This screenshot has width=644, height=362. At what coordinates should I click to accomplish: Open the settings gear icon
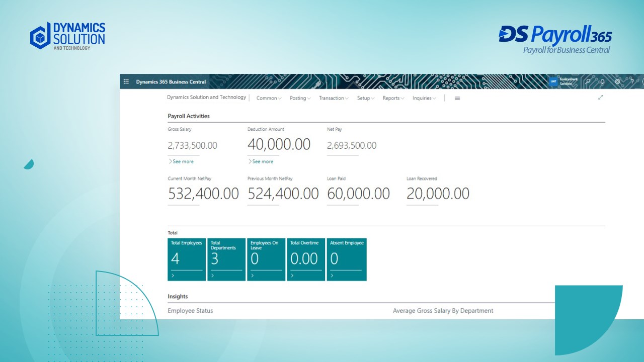tap(617, 81)
